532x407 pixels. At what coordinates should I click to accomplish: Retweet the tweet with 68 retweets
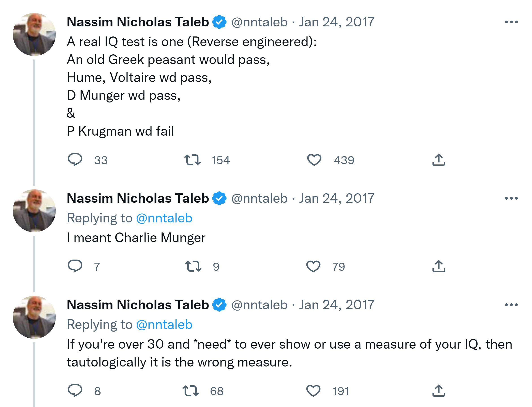point(191,390)
